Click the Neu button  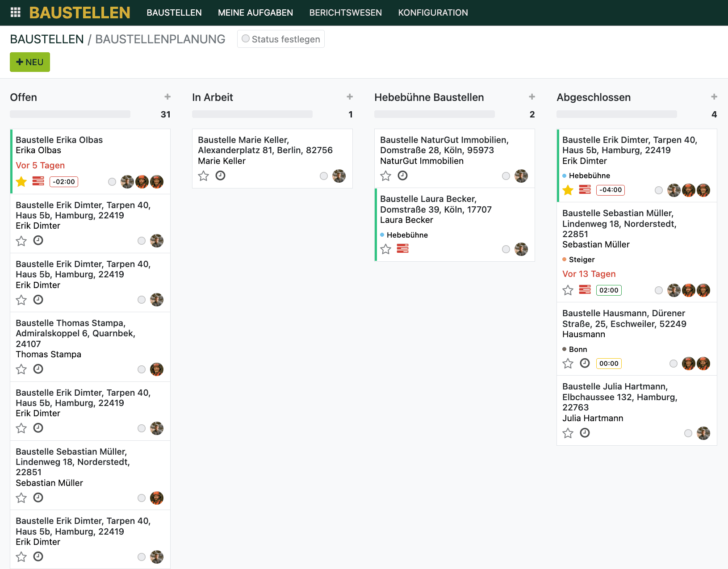(x=30, y=62)
